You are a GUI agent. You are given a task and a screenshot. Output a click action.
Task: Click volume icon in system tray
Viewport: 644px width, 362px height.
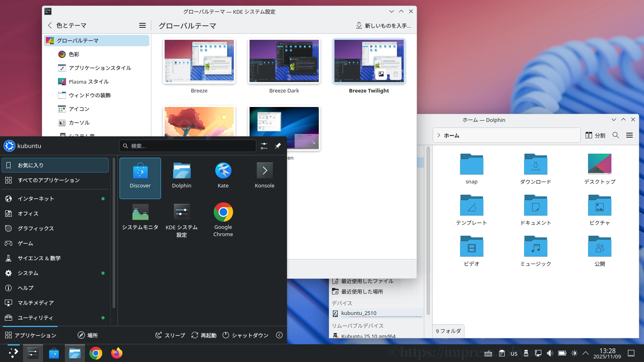coord(550,353)
